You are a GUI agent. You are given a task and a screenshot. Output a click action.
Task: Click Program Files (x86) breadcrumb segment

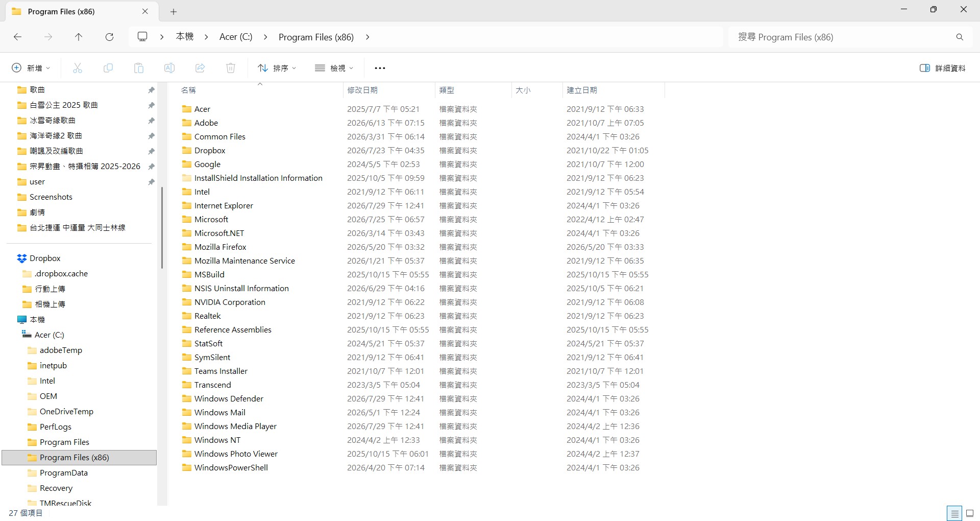(x=316, y=37)
